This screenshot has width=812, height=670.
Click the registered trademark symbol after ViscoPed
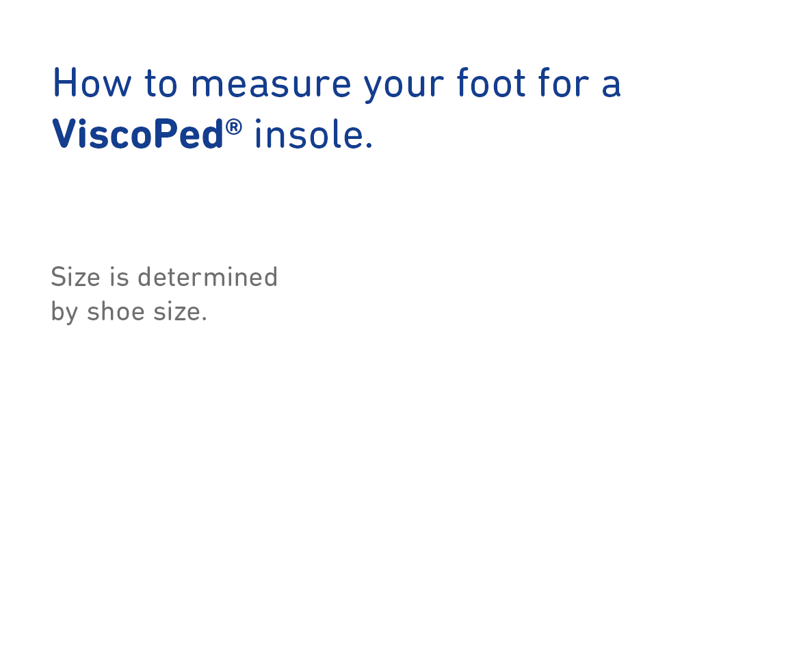pyautogui.click(x=234, y=127)
